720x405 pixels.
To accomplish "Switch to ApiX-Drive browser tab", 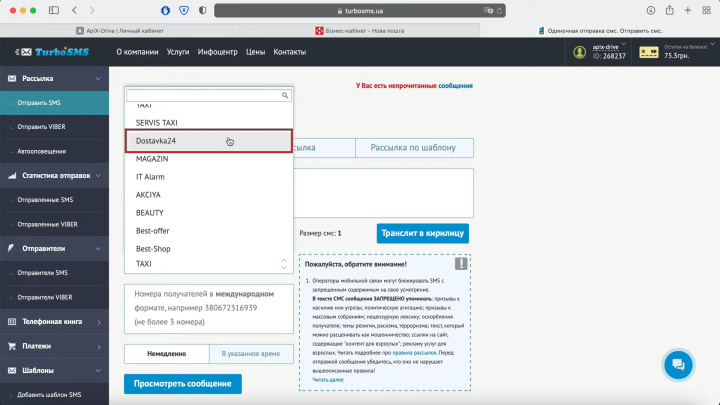I will coord(120,31).
